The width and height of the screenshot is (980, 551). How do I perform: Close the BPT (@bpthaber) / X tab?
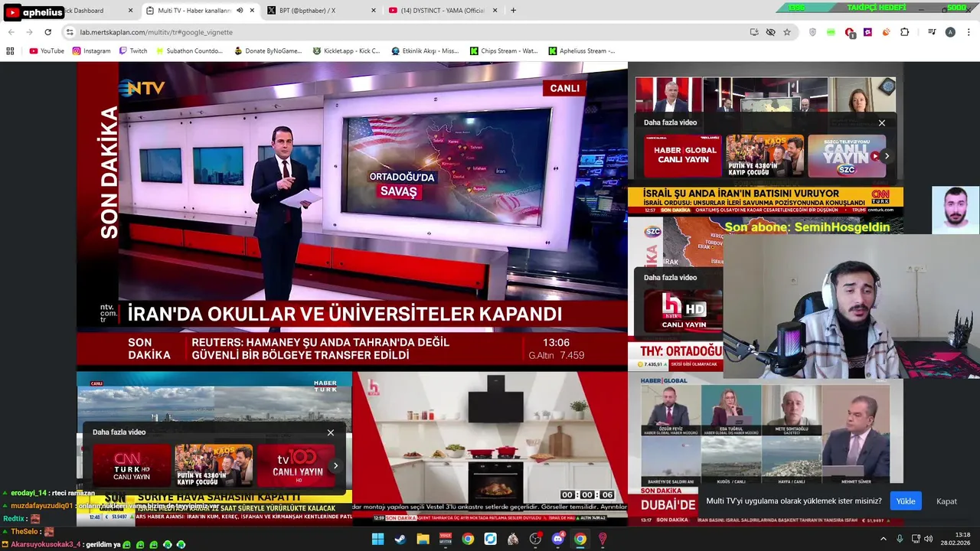[374, 11]
